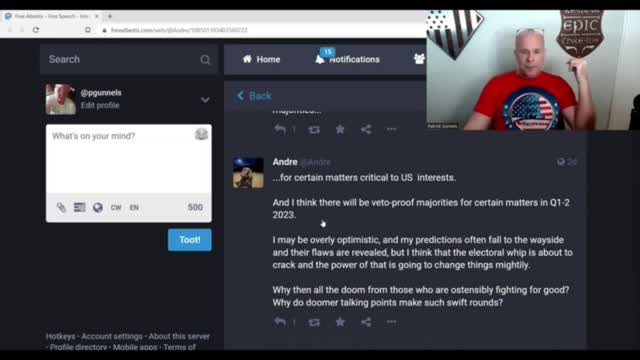The image size is (640, 360).
Task: Change post privacy with the globe icon
Action: tap(98, 207)
